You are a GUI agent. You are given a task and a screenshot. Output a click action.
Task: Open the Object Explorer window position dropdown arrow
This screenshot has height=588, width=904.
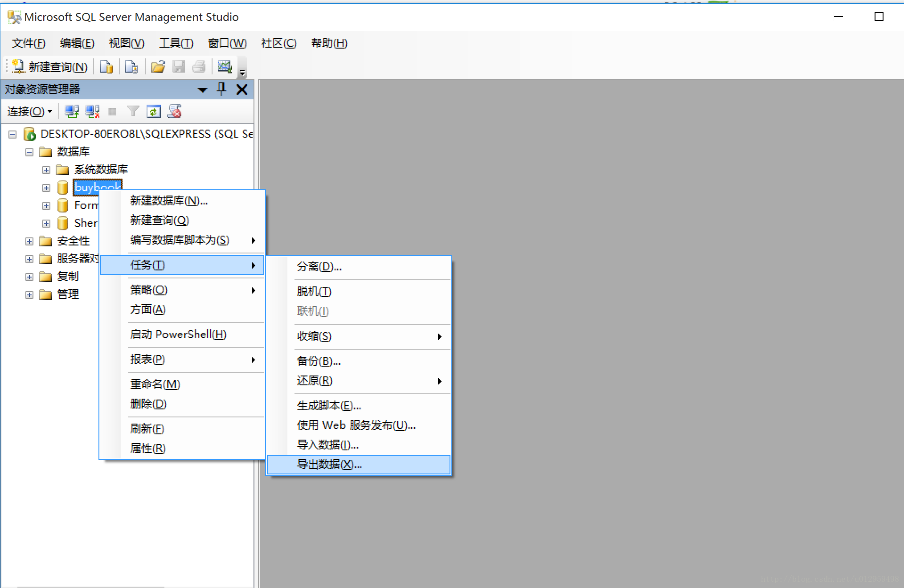pos(203,90)
